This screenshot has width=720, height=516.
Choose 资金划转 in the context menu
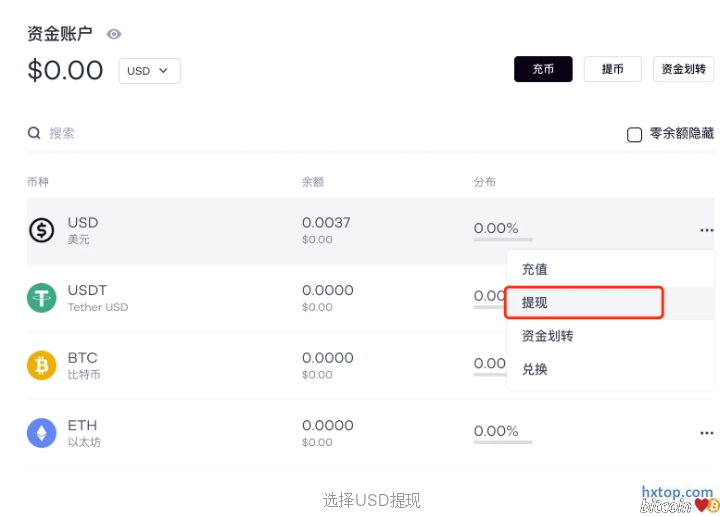click(x=547, y=336)
